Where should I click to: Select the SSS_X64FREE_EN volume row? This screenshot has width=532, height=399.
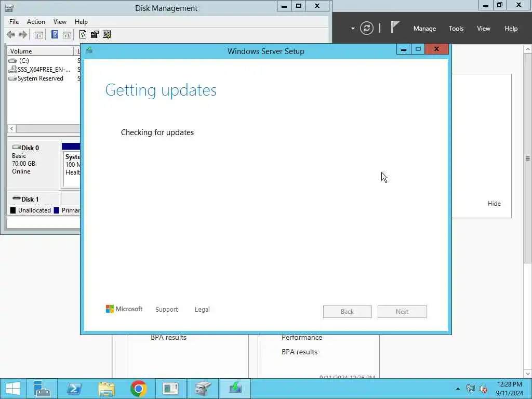(x=43, y=69)
